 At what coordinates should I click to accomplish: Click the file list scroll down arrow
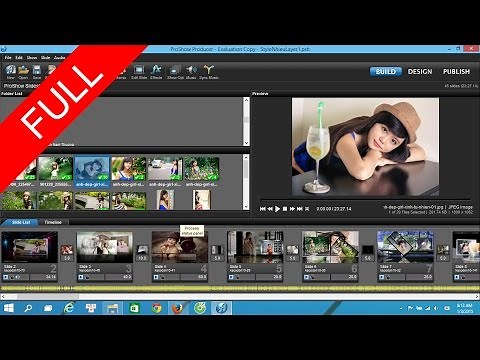coord(246,207)
